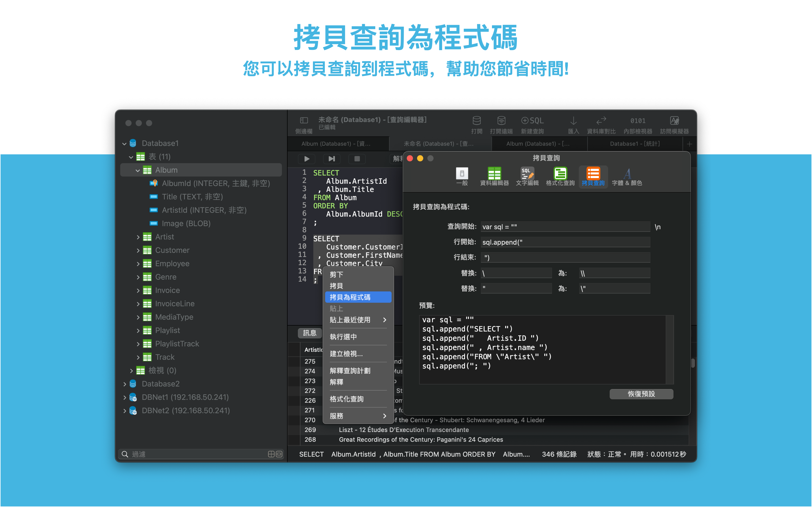Viewport: 812px width, 507px height.
Task: Expand the Customer table node
Action: pos(138,250)
